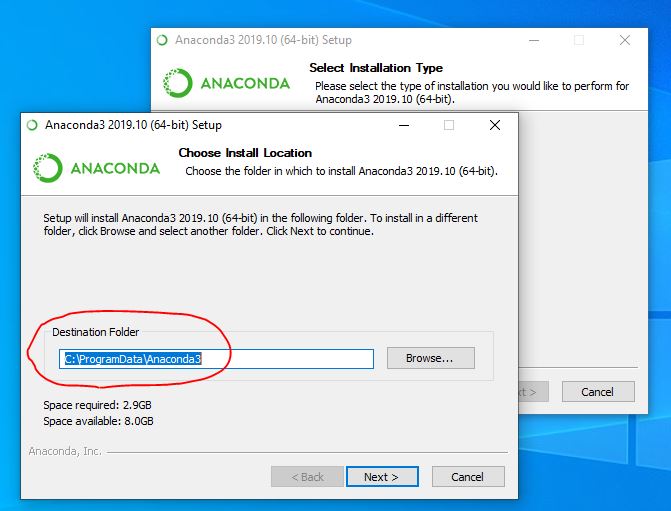This screenshot has width=671, height=511.
Task: Click the Anaconda title bar icon of front window
Action: 32,125
